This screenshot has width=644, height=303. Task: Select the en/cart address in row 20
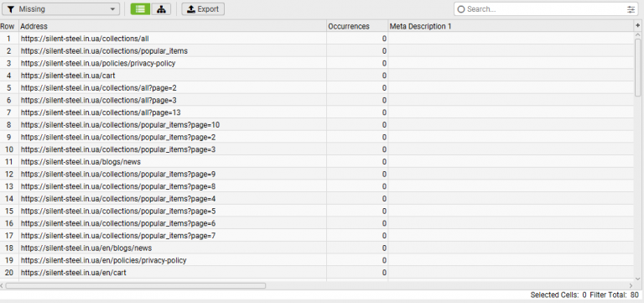click(x=74, y=273)
